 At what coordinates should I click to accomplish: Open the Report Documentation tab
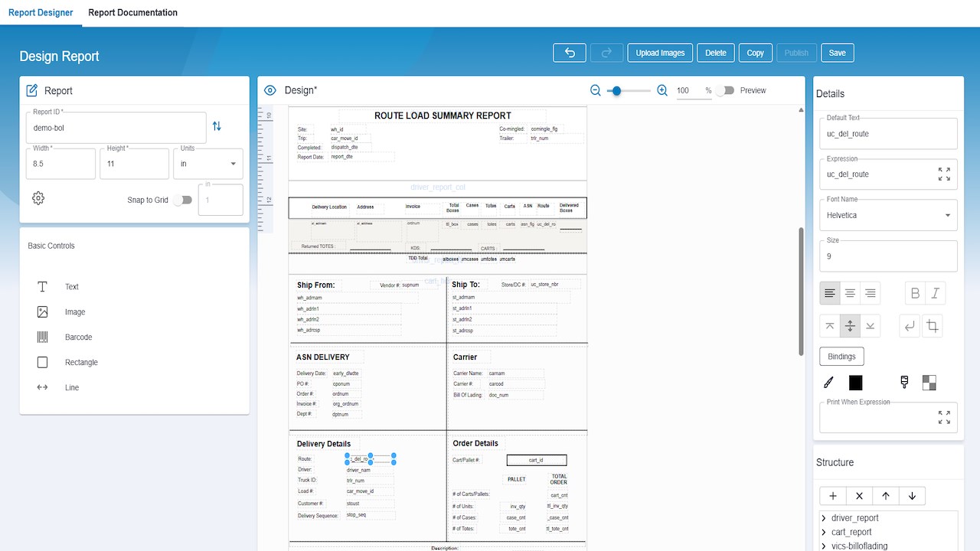pyautogui.click(x=133, y=13)
